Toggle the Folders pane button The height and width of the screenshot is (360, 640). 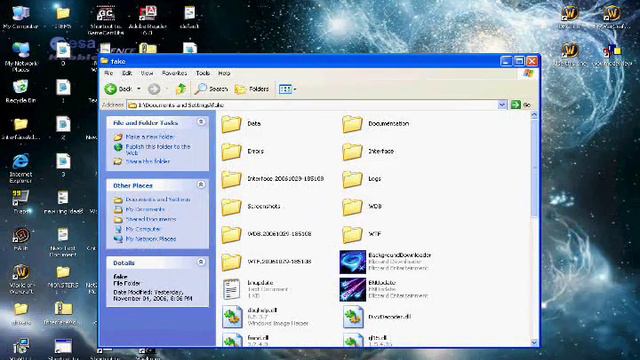coord(252,89)
